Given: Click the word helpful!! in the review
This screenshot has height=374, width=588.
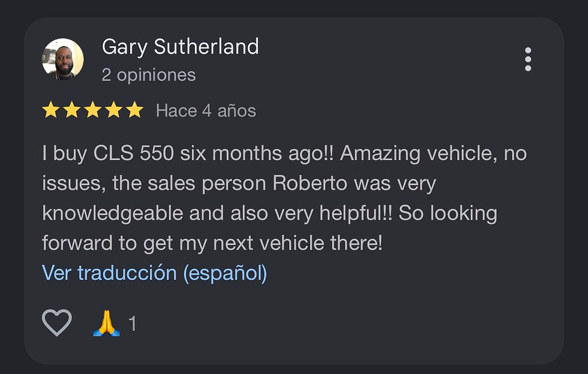Looking at the screenshot, I should (x=356, y=214).
